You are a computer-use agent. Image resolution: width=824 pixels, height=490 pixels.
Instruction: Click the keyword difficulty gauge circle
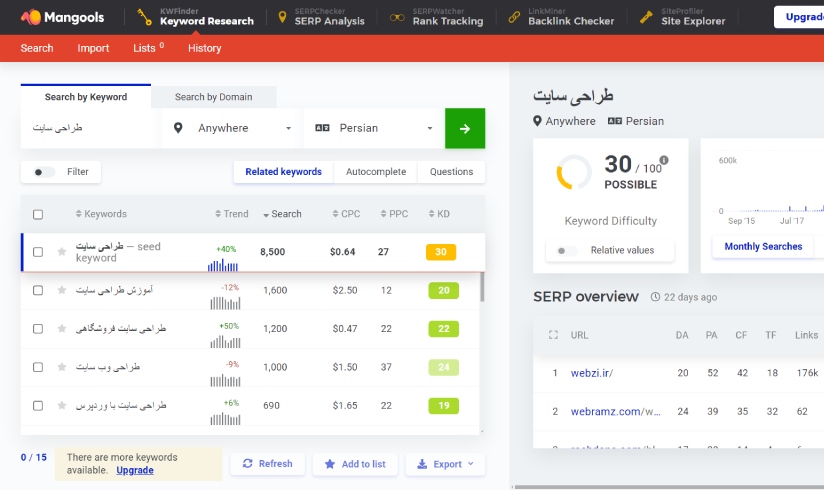[574, 172]
